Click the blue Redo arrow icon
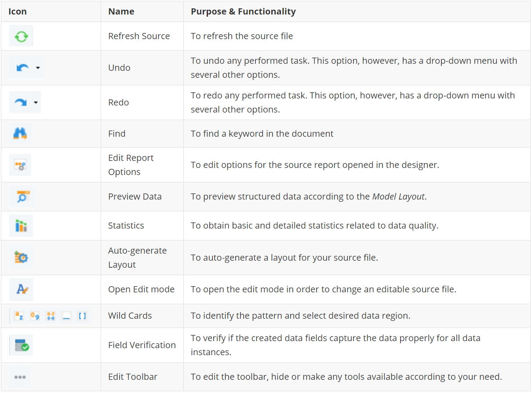Image resolution: width=532 pixels, height=393 pixels. coord(21,102)
